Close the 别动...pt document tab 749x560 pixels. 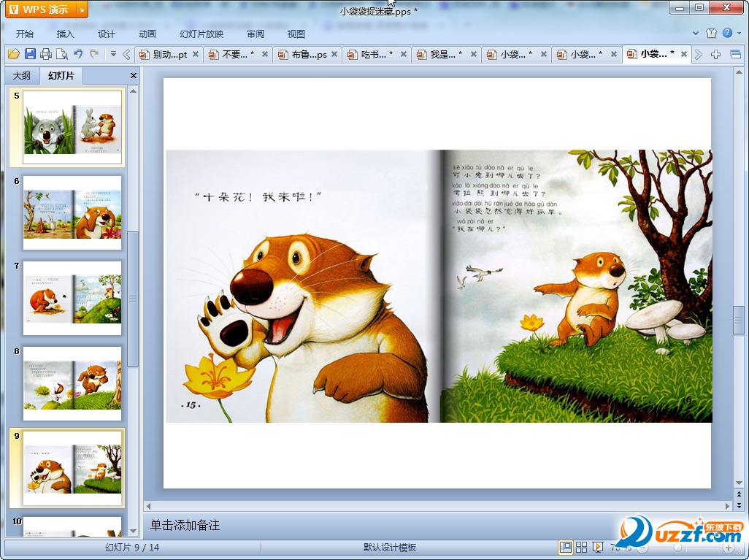click(196, 55)
